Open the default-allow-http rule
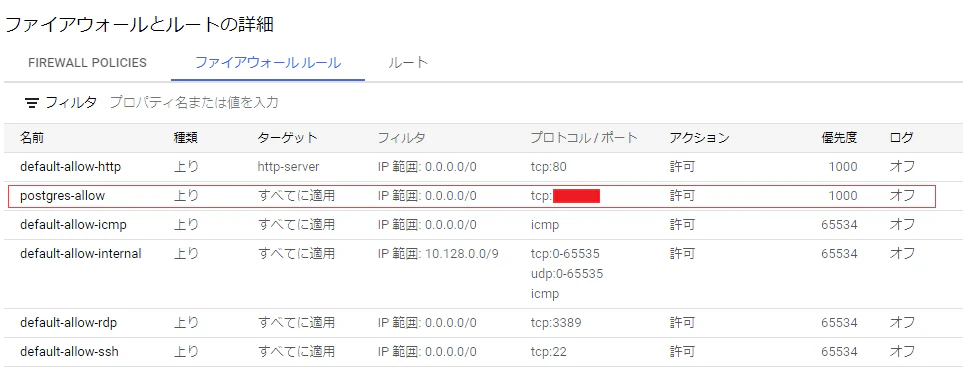Screen dimensions: 963x380 (71, 166)
